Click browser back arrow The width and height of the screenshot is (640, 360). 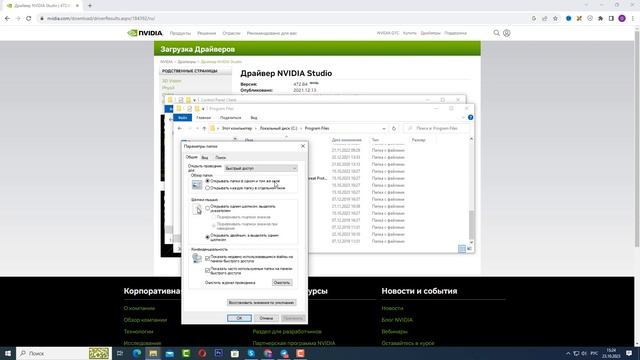7,18
